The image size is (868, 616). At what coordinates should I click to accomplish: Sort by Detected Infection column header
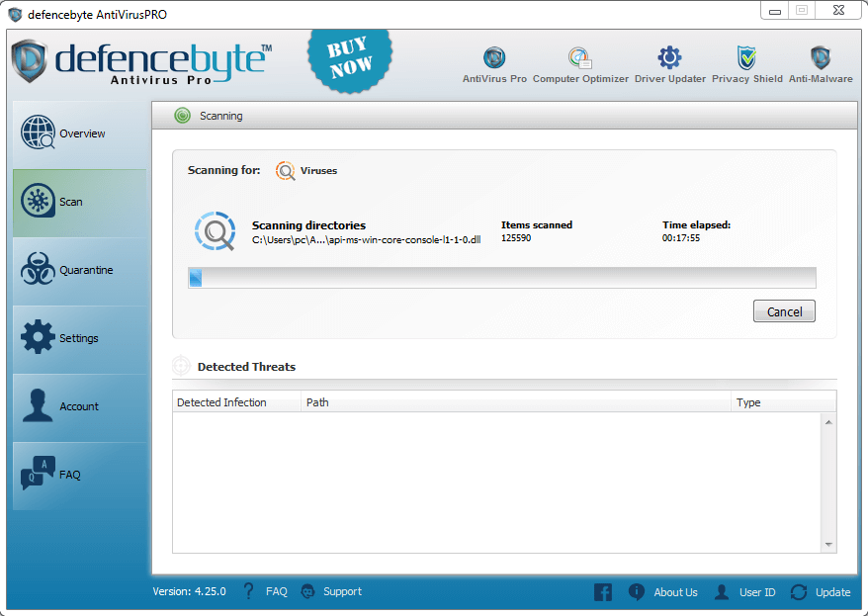pos(237,402)
